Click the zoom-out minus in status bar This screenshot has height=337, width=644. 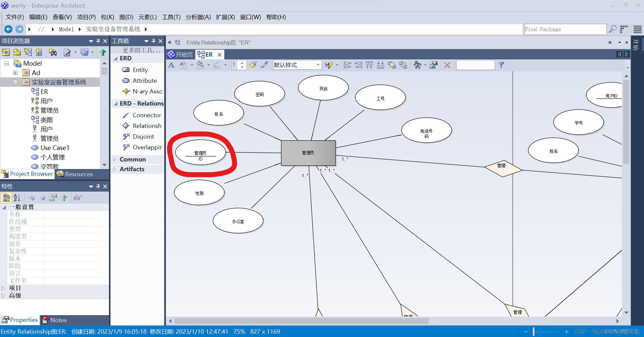(x=526, y=332)
